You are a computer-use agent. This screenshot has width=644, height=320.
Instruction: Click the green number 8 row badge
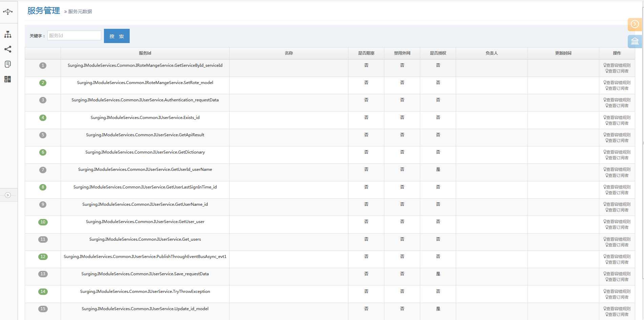coord(43,187)
